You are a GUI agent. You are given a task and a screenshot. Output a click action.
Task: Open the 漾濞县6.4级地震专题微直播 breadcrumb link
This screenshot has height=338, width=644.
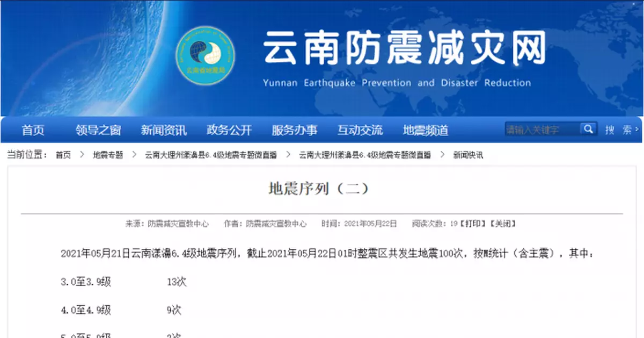click(x=210, y=155)
